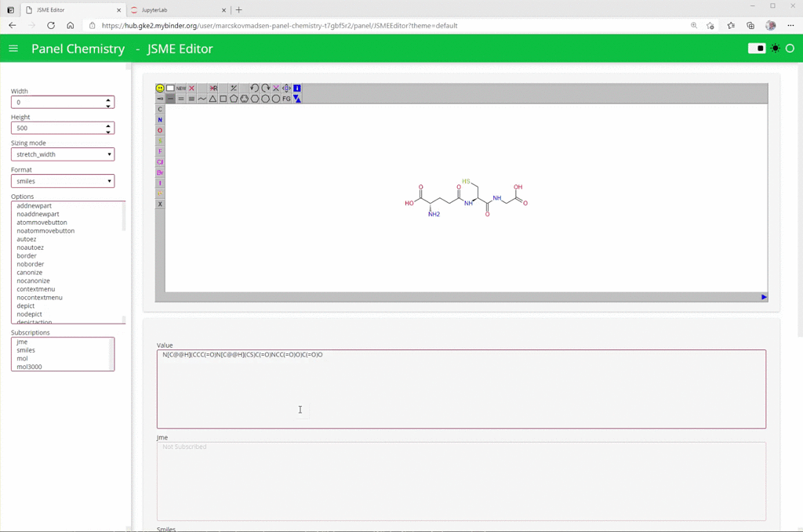The width and height of the screenshot is (803, 532).
Task: Select the nitrogen atom in the element sidebar
Action: 160,120
